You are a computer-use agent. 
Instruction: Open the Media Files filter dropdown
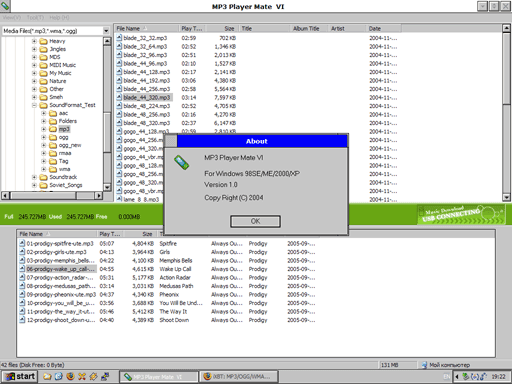[106, 31]
